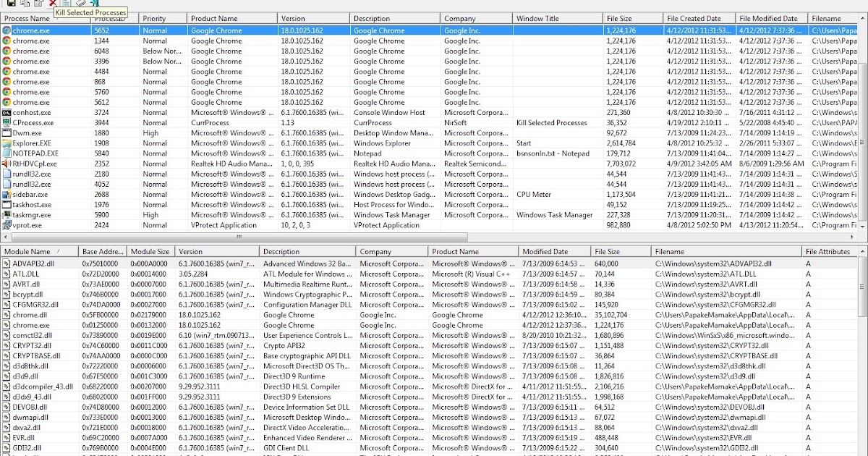The width and height of the screenshot is (868, 456).
Task: Select the d3dcompiler_43.dll module row
Action: [429, 387]
